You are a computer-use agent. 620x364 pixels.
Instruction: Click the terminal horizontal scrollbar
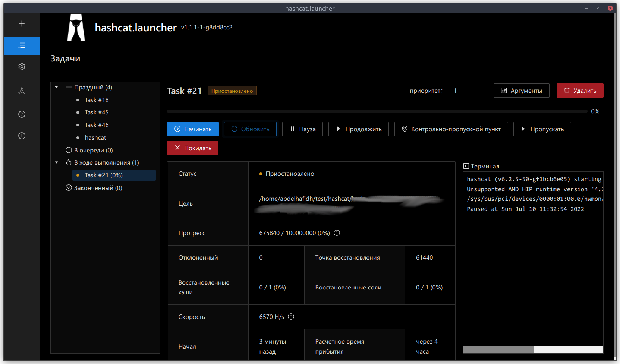498,350
